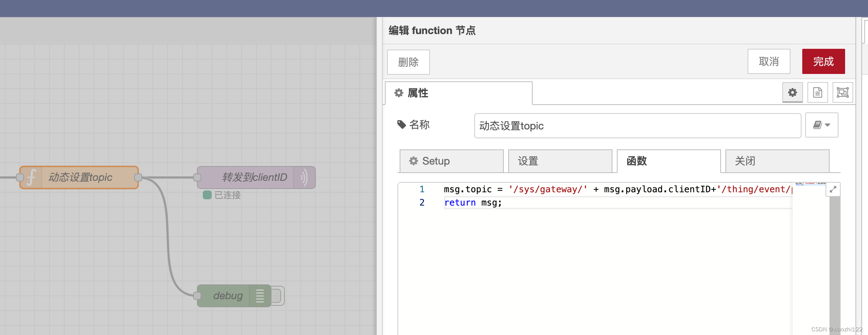Viewport: 868px width, 335px height.
Task: Switch to the 设置 tab
Action: [x=560, y=161]
